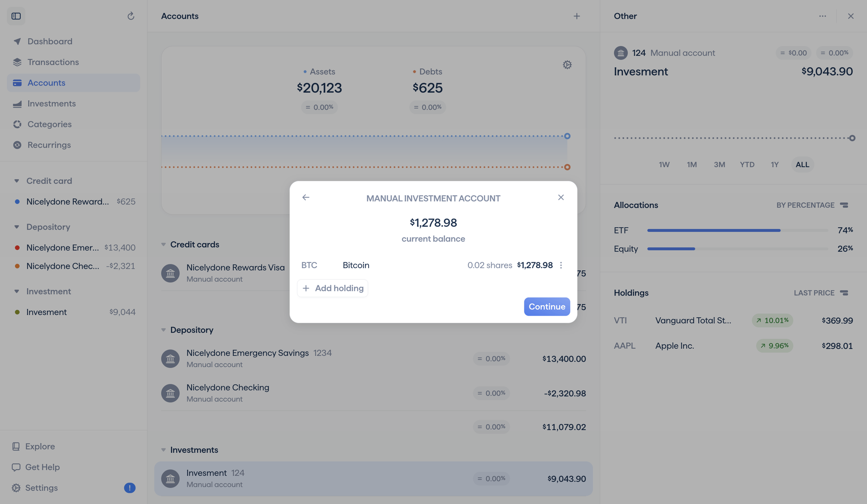Click the refresh icon in sidebar header

click(131, 16)
